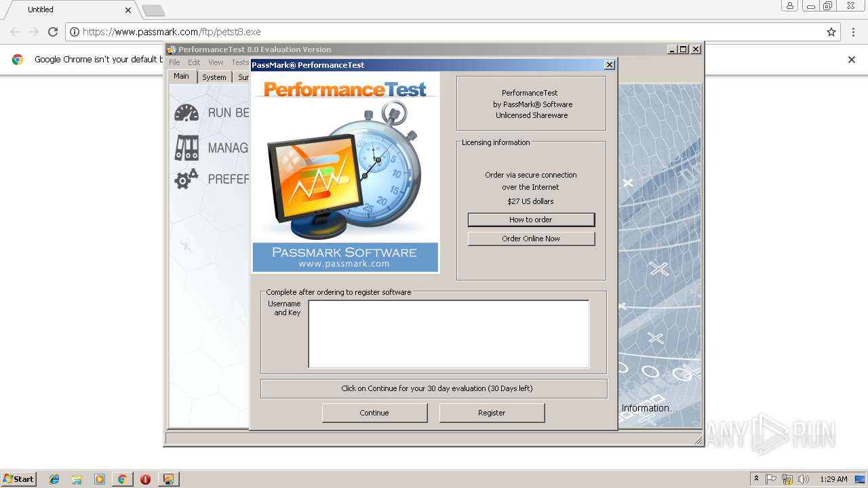Open a new Chrome tab
Image resolution: width=868 pixels, height=488 pixels.
click(153, 10)
